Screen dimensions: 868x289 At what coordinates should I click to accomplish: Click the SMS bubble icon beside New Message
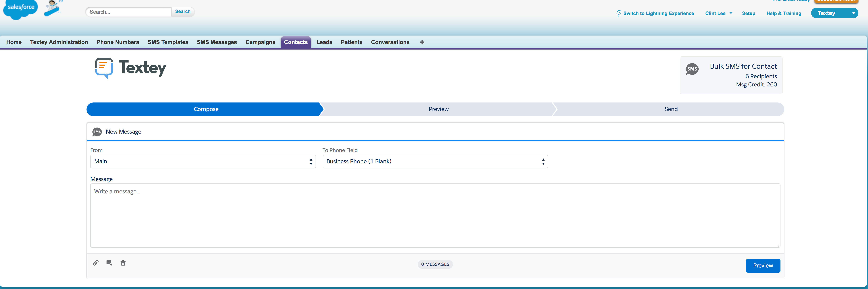[x=97, y=132]
